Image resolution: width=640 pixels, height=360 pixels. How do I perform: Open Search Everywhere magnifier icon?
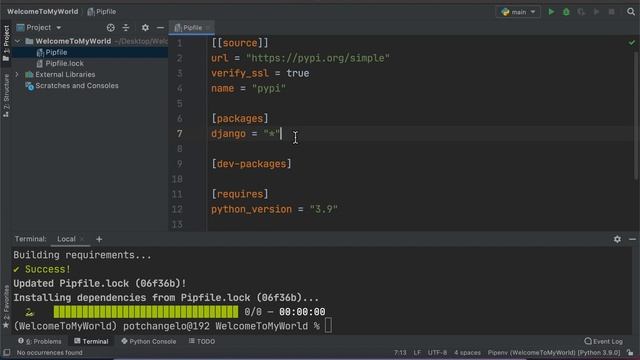(x=631, y=12)
